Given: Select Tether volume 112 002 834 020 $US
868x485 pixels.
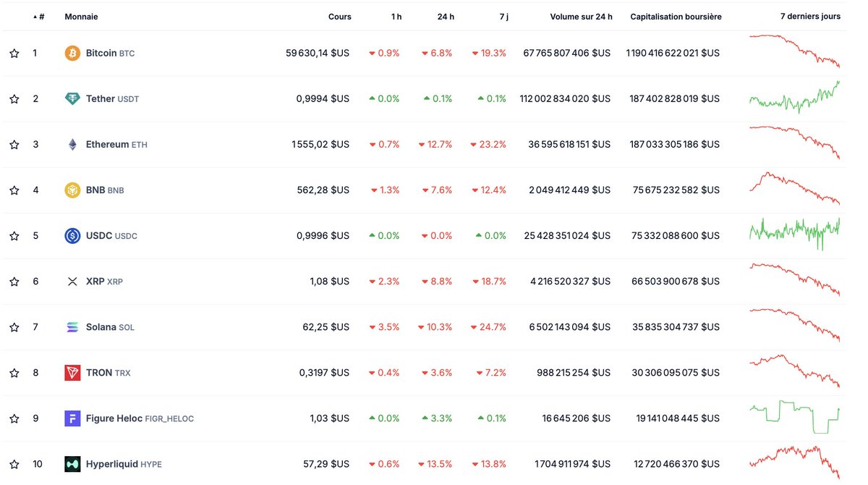Looking at the screenshot, I should (565, 99).
